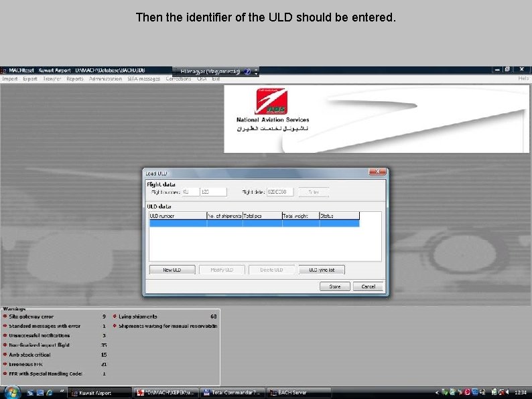Viewport: 532px width, 399px height.
Task: Click the red icon beside Lying shipments
Action: [x=115, y=316]
